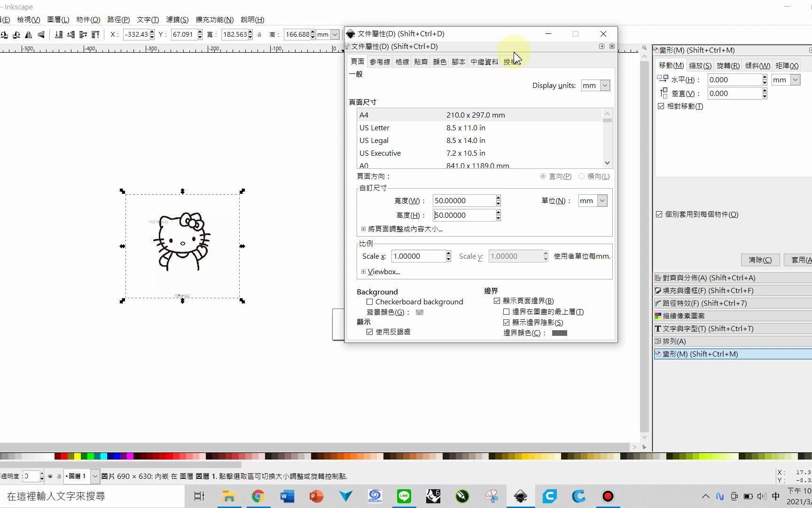This screenshot has width=812, height=508.
Task: Click the rotate 90° counter-clockwise icon
Action: coord(4,34)
